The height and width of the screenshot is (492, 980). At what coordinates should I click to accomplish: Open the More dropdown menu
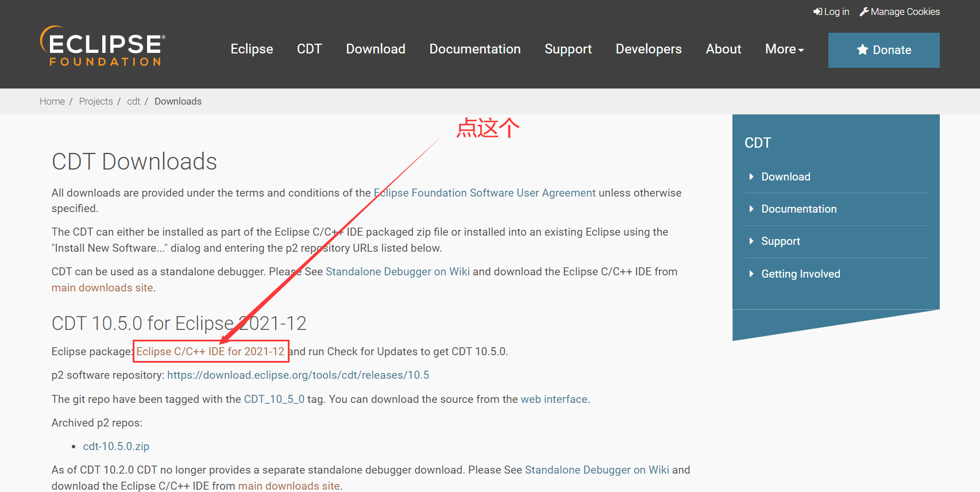click(784, 49)
